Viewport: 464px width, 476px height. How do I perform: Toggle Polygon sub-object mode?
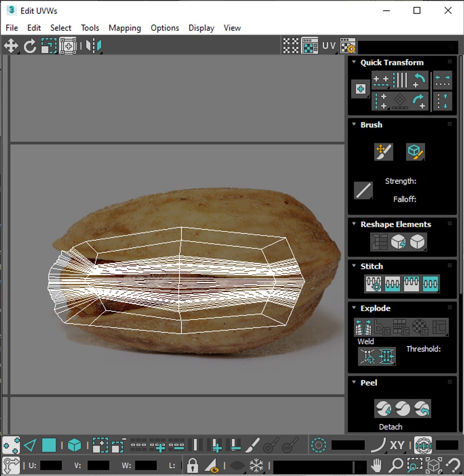[49, 446]
